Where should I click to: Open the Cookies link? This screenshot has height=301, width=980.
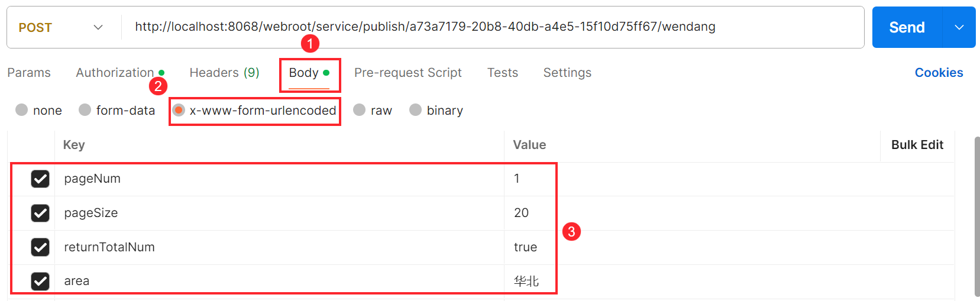tap(939, 73)
